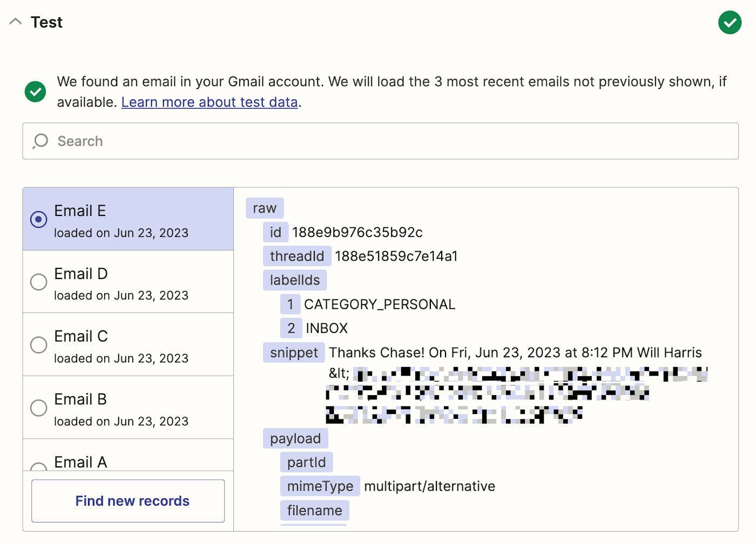
Task: Click the green success checkmark beside Test header
Action: [730, 22]
